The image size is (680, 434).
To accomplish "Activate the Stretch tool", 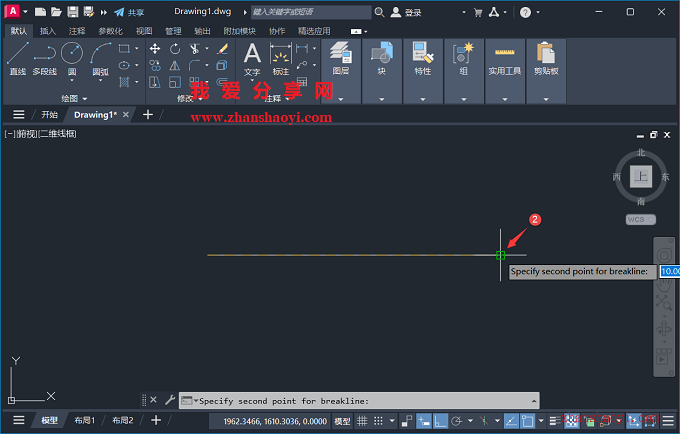I will (x=155, y=82).
